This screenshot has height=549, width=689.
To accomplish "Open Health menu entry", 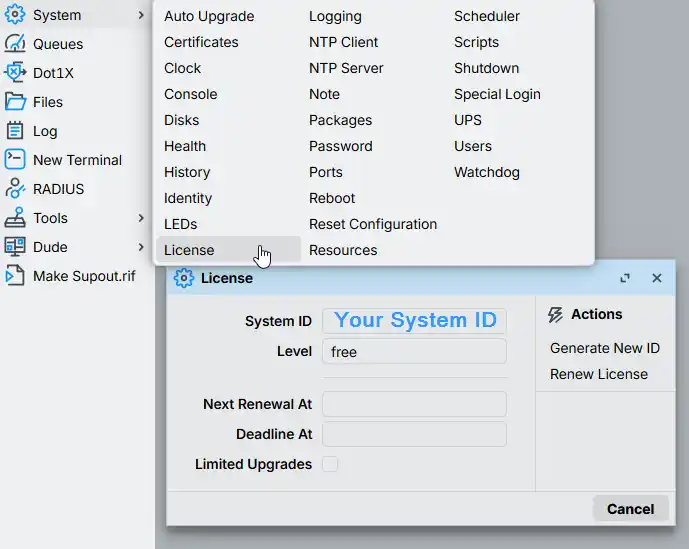I will (x=185, y=146).
